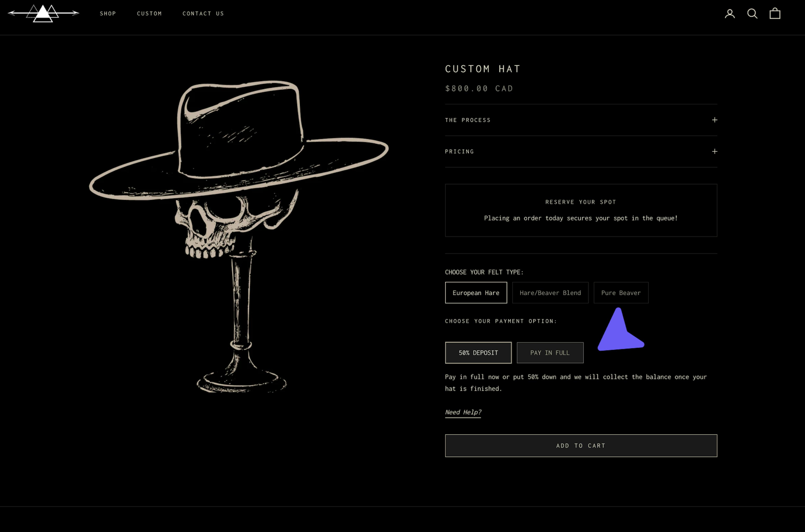This screenshot has width=805, height=532.
Task: Select the European Hare felt type
Action: [x=476, y=292]
